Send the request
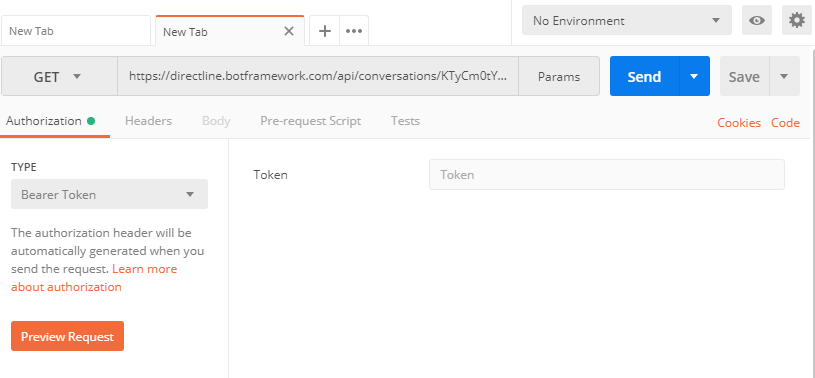Image resolution: width=815 pixels, height=378 pixels. (645, 76)
